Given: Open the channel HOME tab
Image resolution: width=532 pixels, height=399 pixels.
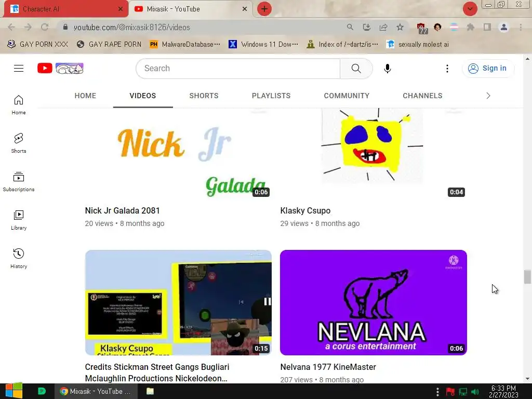Looking at the screenshot, I should click(85, 96).
